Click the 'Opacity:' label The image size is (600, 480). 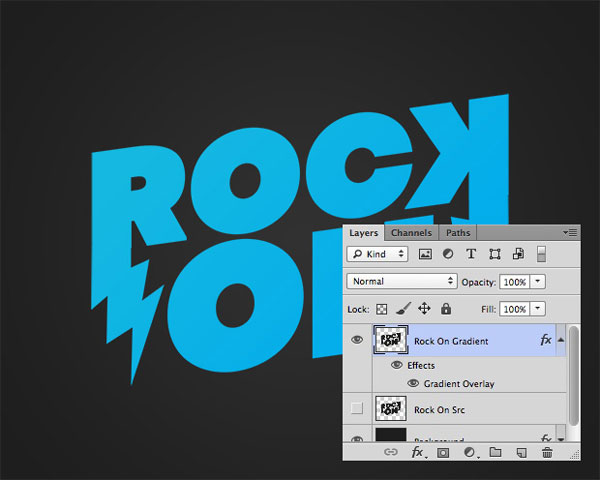pyautogui.click(x=478, y=282)
